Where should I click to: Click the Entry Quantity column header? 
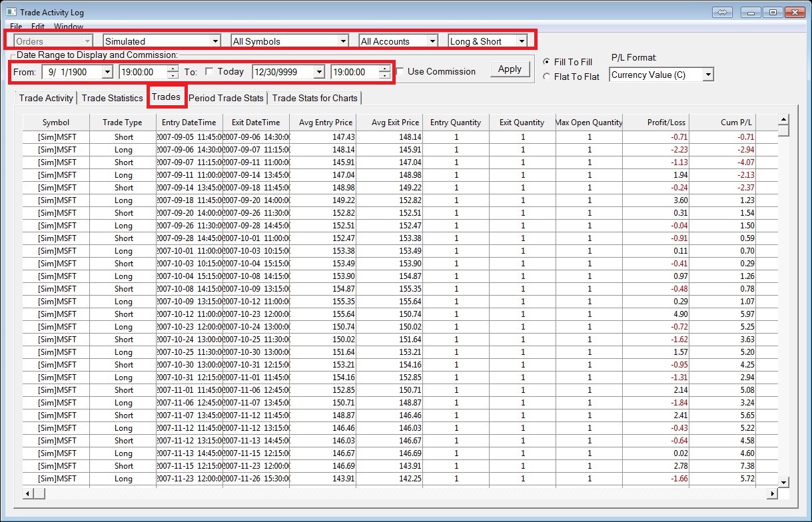456,123
